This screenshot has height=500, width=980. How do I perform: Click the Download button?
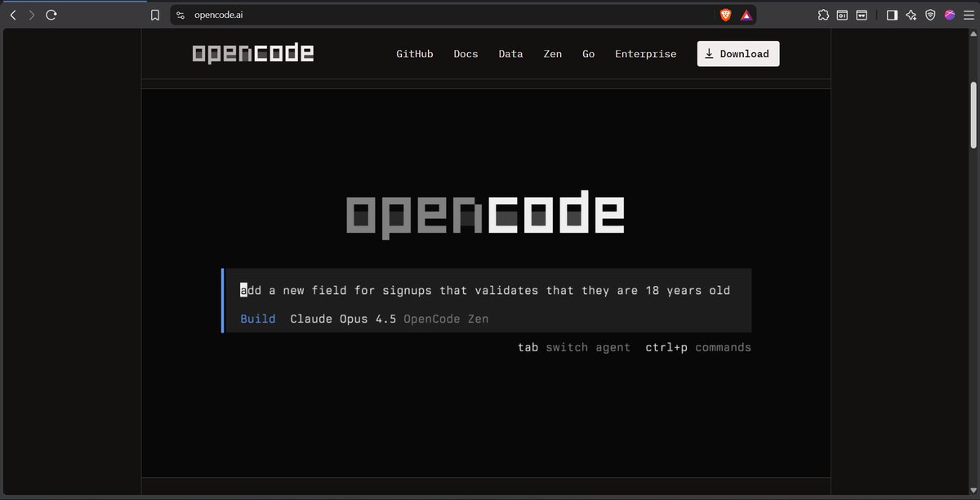(x=738, y=54)
